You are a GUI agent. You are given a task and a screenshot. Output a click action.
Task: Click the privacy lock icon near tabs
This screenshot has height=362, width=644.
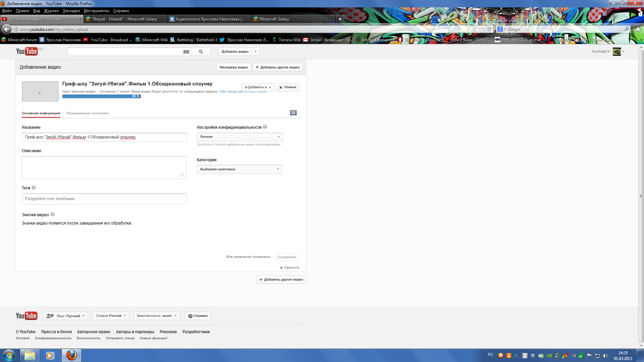click(x=293, y=113)
